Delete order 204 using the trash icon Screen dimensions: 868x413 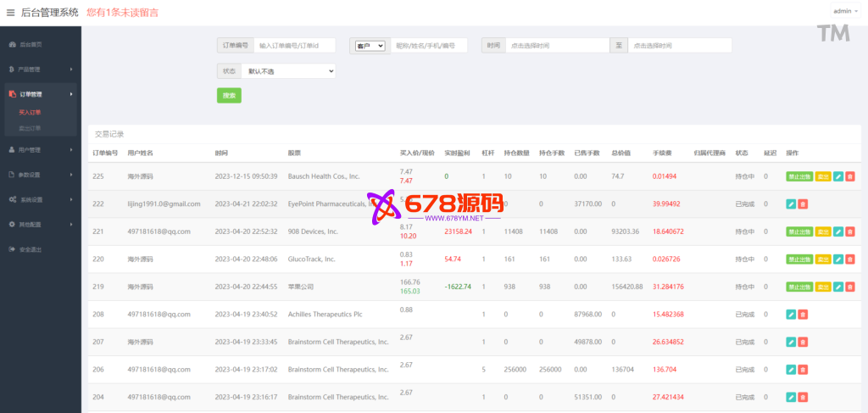803,397
